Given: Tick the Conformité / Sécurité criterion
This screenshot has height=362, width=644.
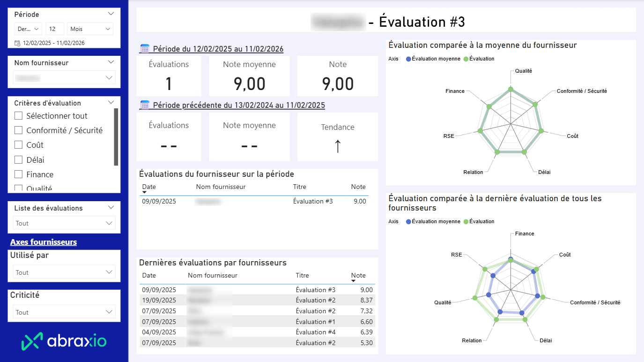Looking at the screenshot, I should (x=19, y=130).
